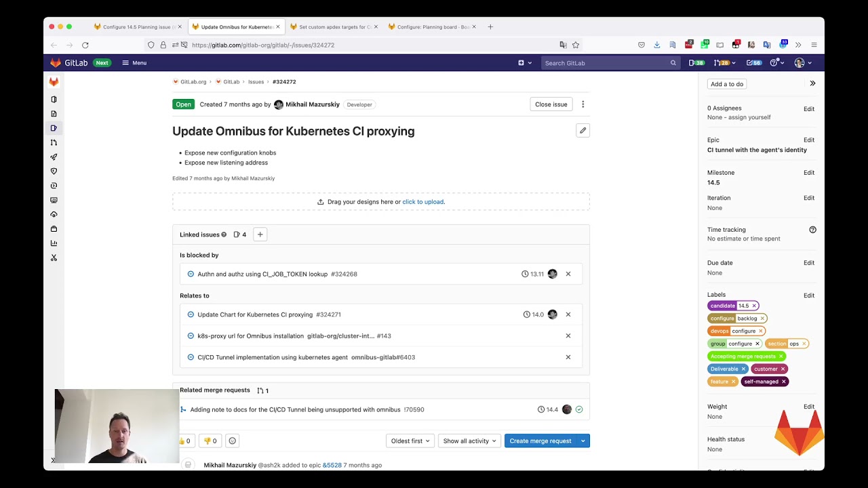868x488 pixels.
Task: Open the 'Show all activity' filter dropdown
Action: point(469,441)
